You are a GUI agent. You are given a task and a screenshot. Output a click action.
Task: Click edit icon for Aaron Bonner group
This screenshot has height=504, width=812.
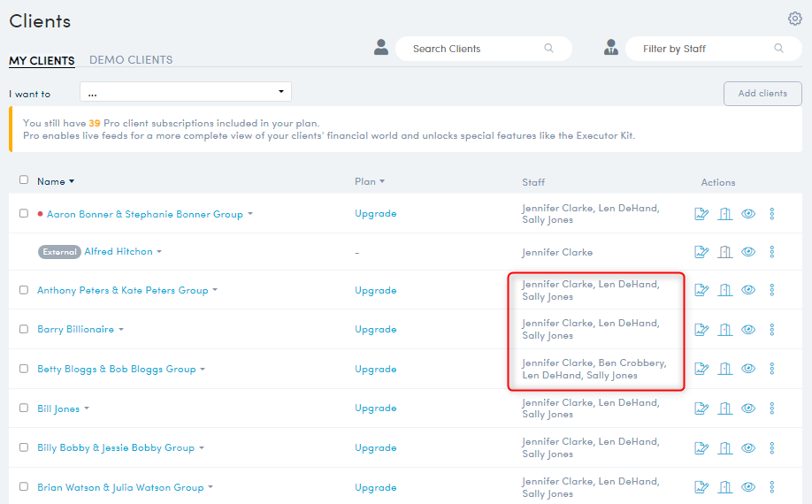pos(702,214)
